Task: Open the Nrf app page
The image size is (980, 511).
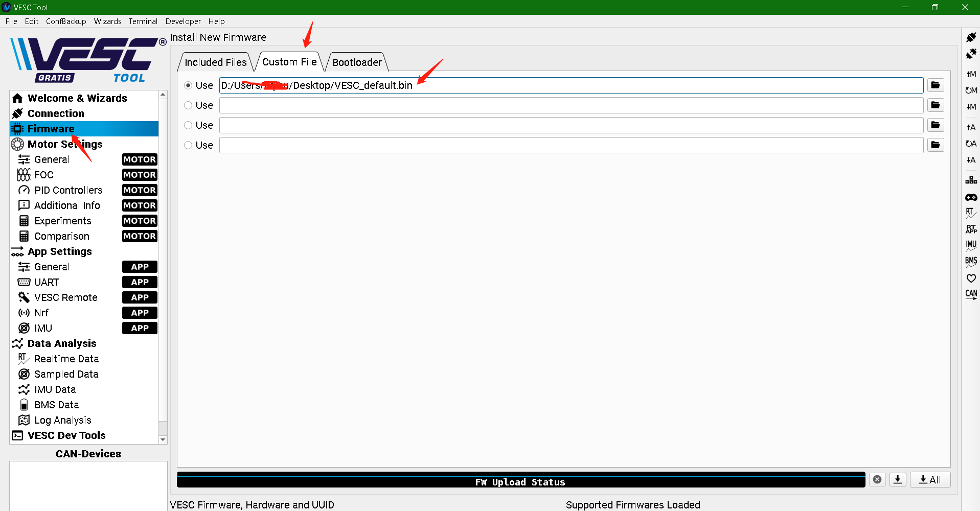Action: [x=84, y=313]
